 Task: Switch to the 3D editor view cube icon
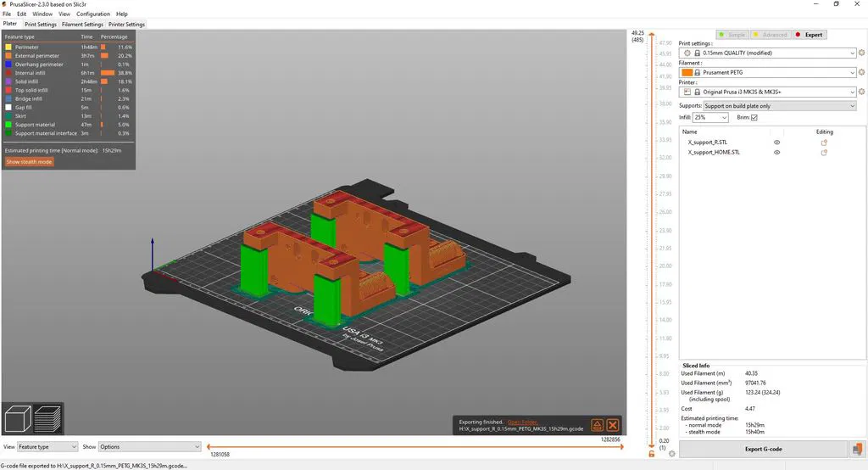coord(18,418)
